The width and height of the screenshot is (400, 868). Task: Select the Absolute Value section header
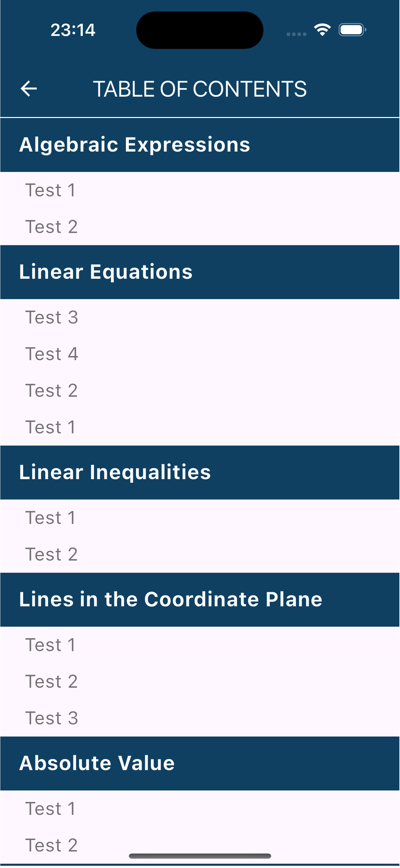pyautogui.click(x=200, y=764)
